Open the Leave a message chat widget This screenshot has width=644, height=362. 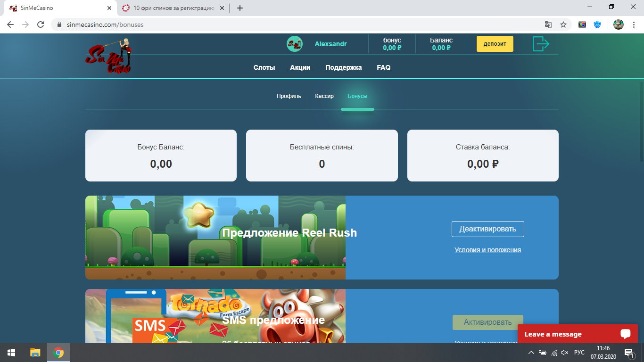[x=578, y=334]
